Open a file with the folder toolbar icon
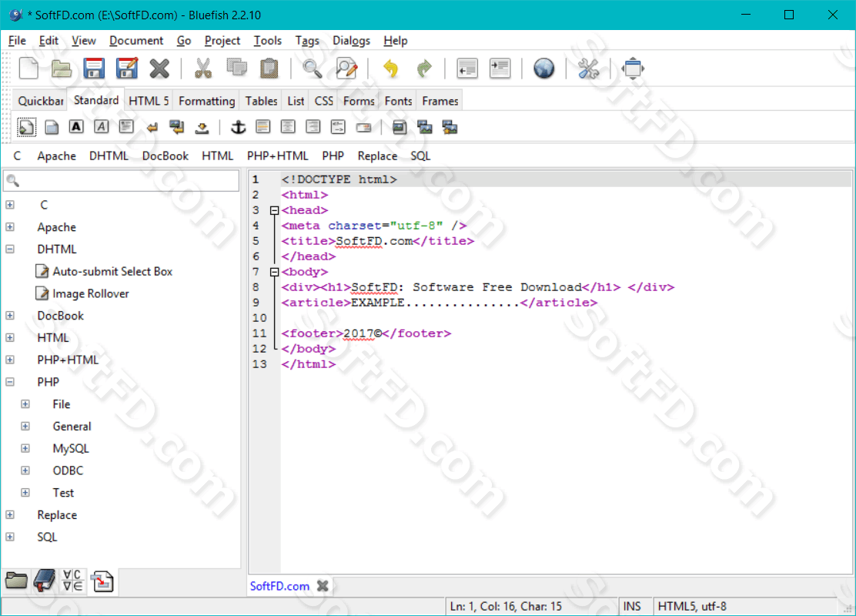Viewport: 856px width, 616px height. pyautogui.click(x=61, y=69)
